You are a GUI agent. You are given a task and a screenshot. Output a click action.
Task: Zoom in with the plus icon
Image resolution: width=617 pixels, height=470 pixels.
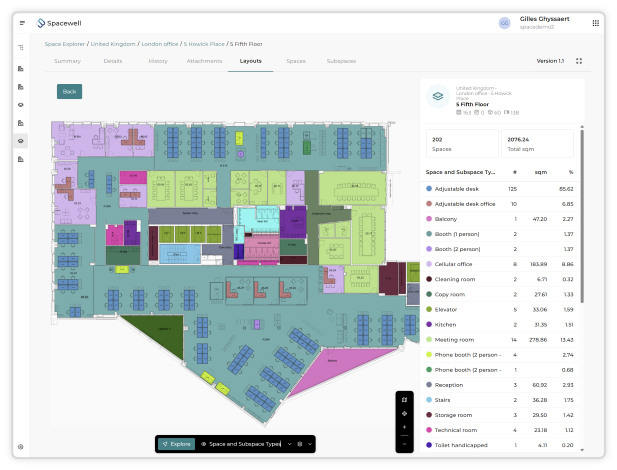(x=404, y=427)
